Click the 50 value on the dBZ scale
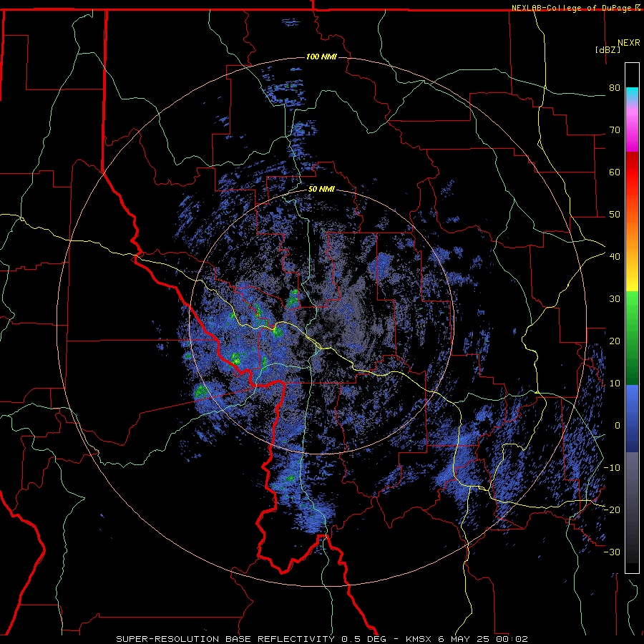The height and width of the screenshot is (644, 644). [615, 215]
